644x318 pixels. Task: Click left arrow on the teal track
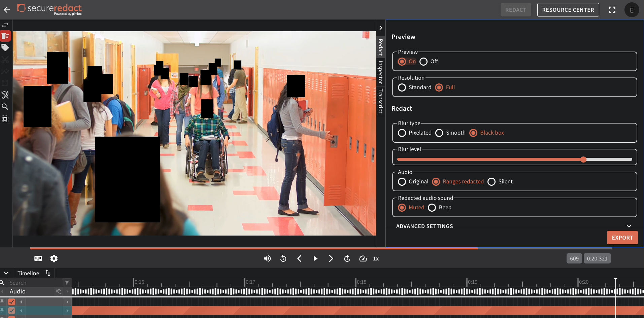click(21, 310)
